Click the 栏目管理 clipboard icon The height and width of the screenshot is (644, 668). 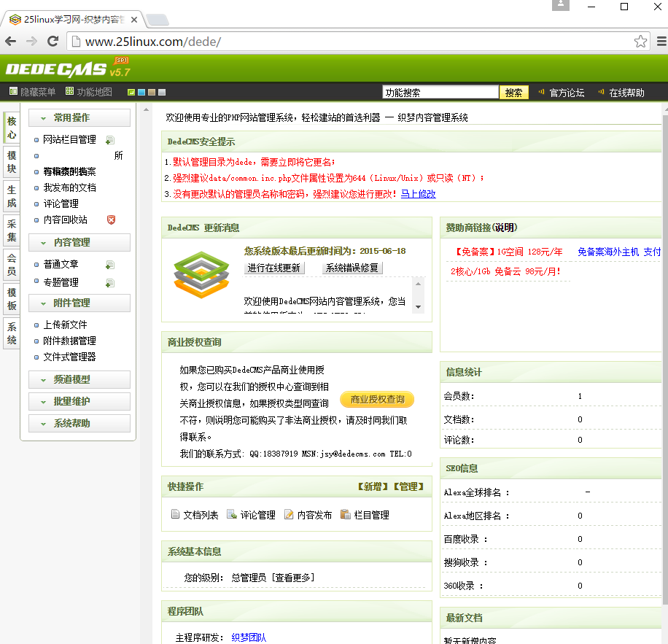click(x=346, y=514)
